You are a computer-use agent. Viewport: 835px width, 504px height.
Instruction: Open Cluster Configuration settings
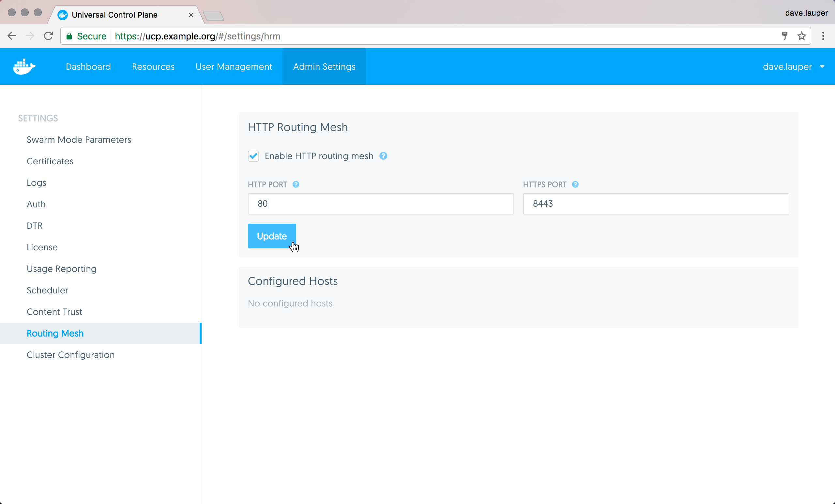click(x=70, y=355)
